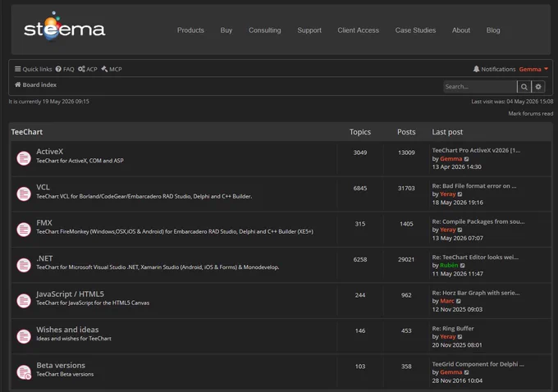The width and height of the screenshot is (558, 392).
Task: Open the FAQ page
Action: click(65, 69)
